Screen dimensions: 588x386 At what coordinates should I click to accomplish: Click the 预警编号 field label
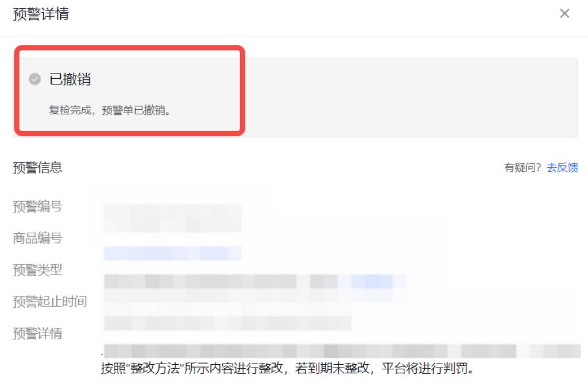[x=37, y=206]
